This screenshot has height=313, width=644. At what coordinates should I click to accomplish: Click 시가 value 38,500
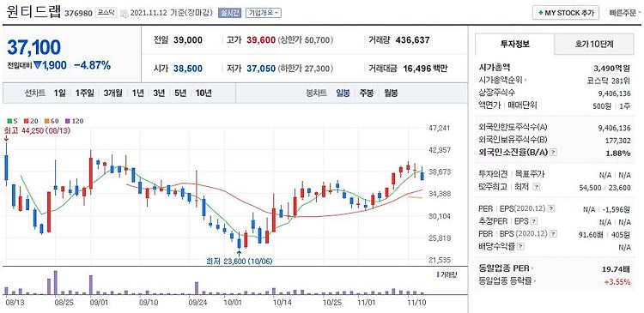188,69
